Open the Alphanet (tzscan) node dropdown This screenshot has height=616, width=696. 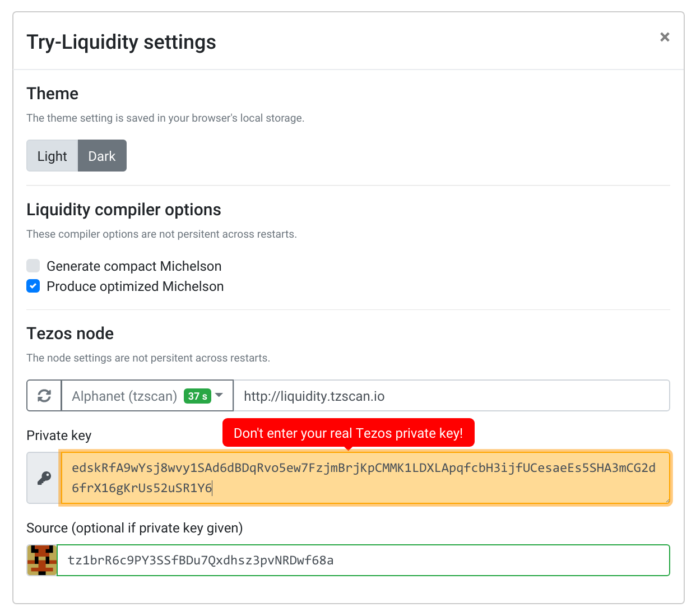(x=147, y=396)
